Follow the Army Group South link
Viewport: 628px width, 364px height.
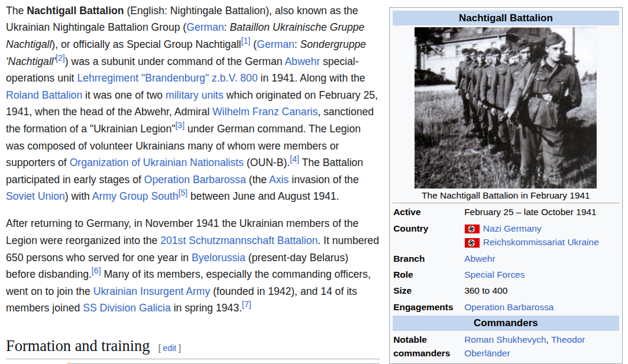135,196
